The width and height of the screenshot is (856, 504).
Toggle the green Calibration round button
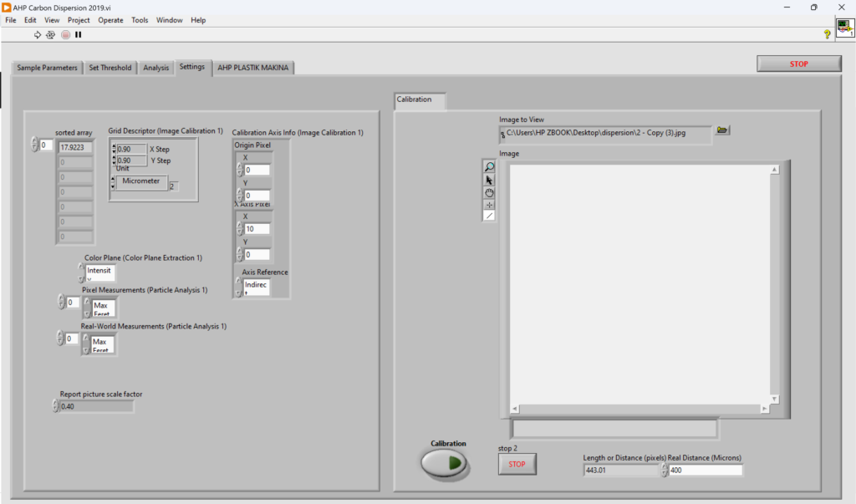click(444, 463)
